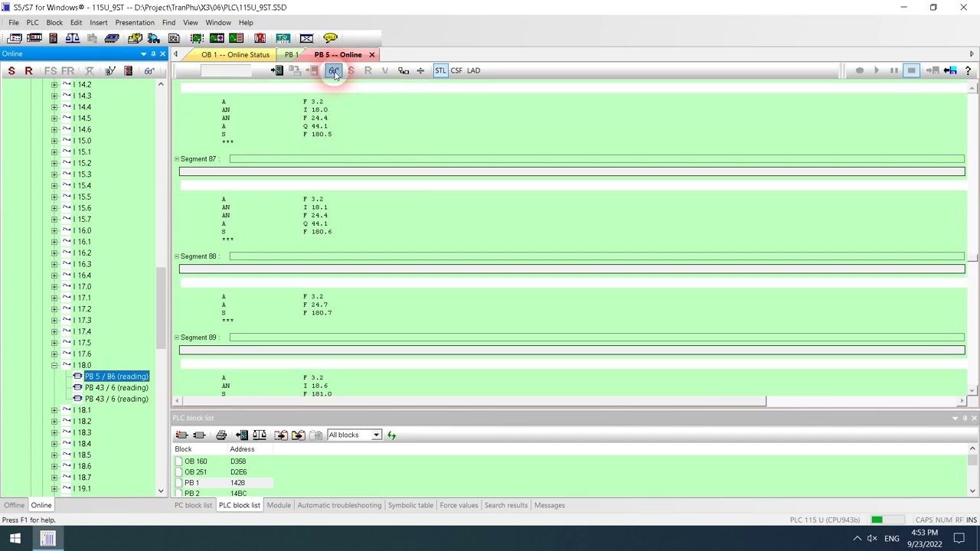Click the red S set button in Online panel
This screenshot has width=980, height=551.
click(11, 70)
